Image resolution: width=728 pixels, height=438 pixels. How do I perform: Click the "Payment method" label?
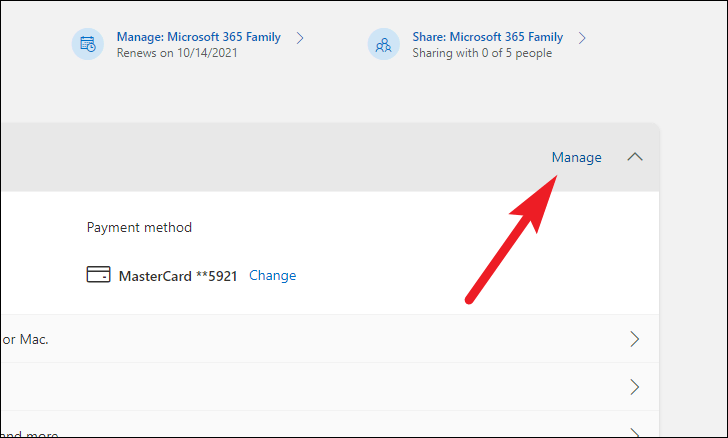click(139, 228)
